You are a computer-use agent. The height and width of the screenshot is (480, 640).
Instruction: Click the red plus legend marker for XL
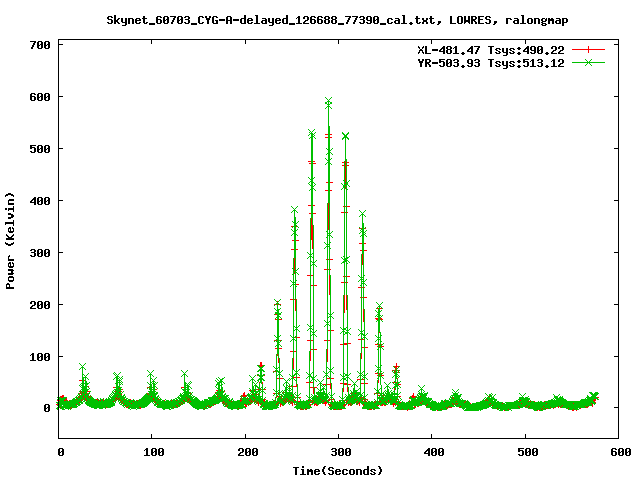coord(588,50)
